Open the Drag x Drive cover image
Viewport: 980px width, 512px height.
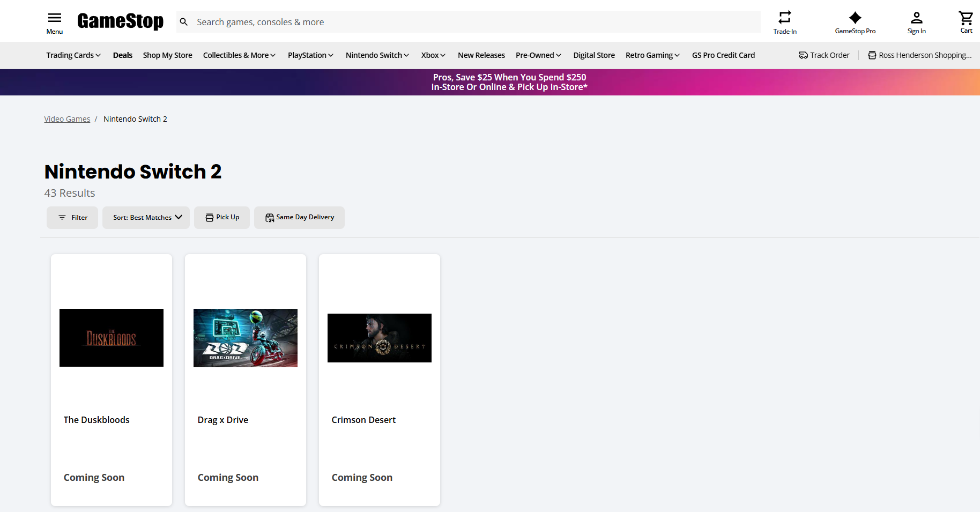246,338
